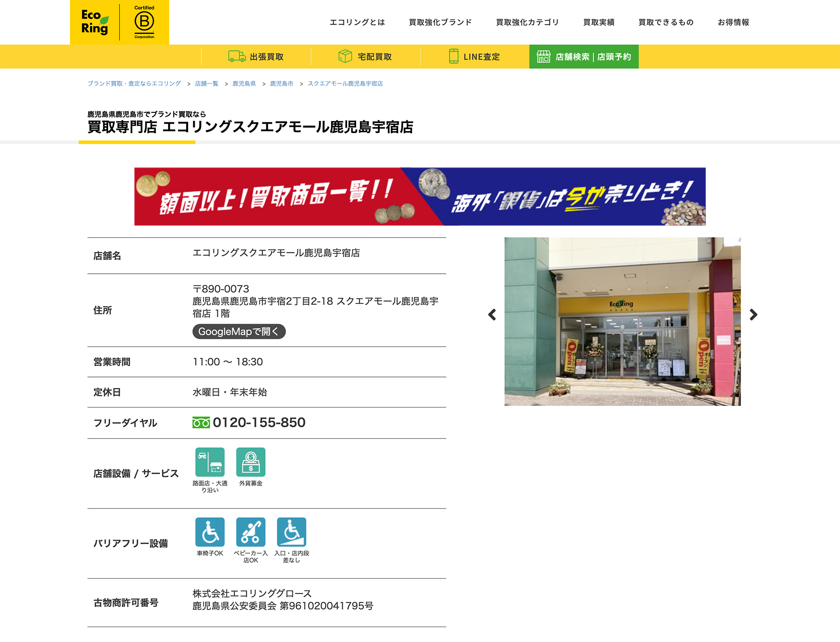The image size is (840, 642).
Task: Click the business hours 11:00 ～ 18:30
Action: coord(228,362)
